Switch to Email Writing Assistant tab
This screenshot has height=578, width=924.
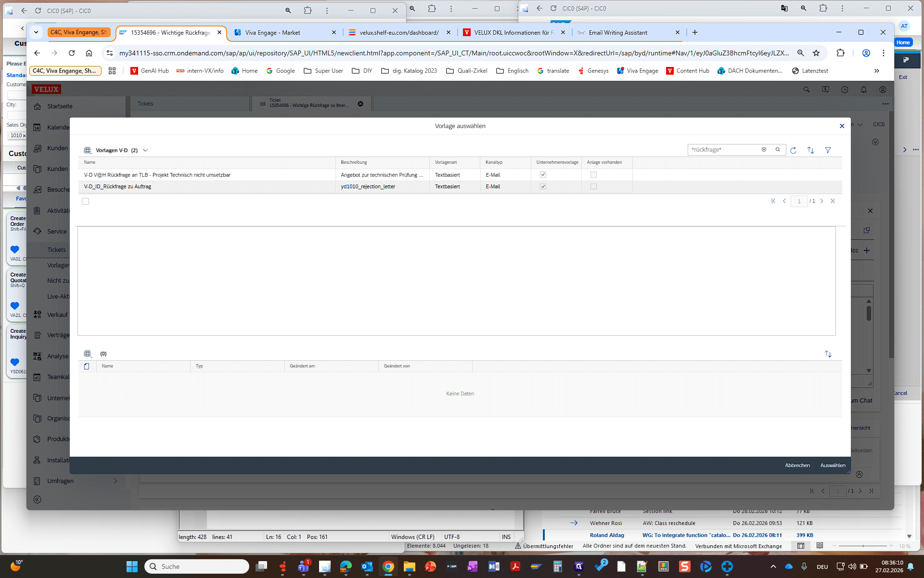(628, 32)
